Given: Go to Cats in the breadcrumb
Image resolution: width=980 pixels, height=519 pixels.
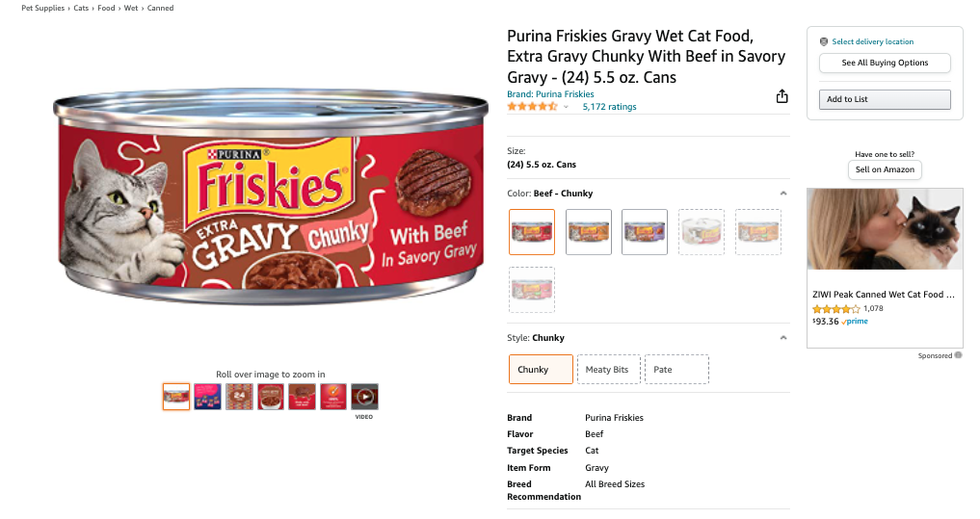Looking at the screenshot, I should click(80, 9).
